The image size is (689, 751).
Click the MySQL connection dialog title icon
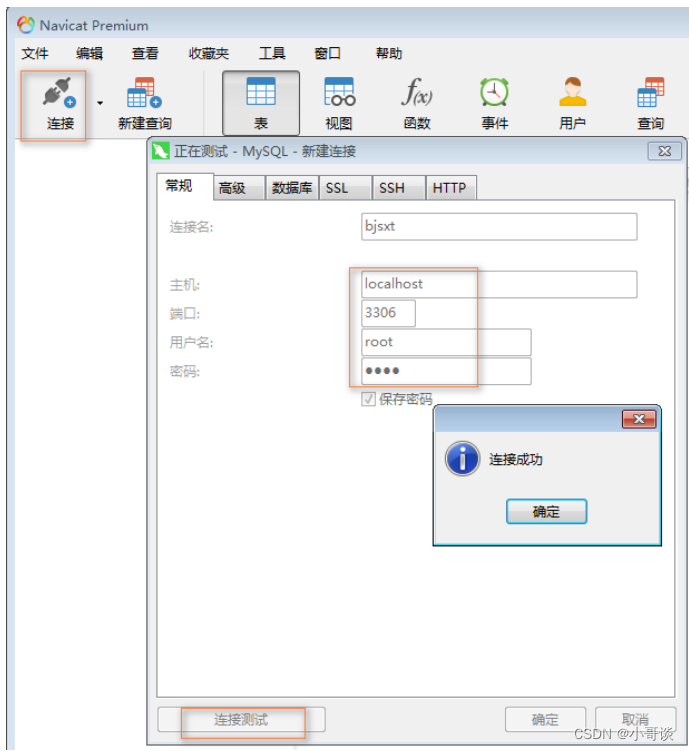pyautogui.click(x=160, y=151)
